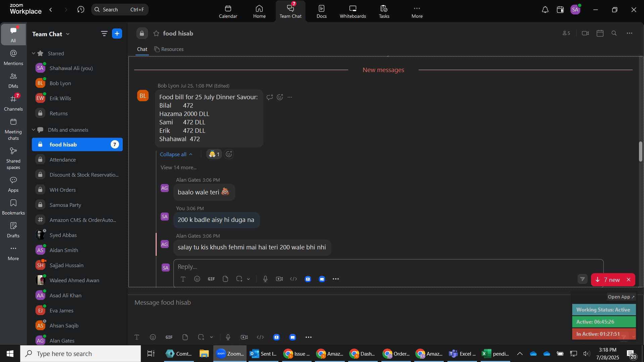Dismiss the 7 new messages badge
Screen dimensions: 644x362
(x=629, y=280)
